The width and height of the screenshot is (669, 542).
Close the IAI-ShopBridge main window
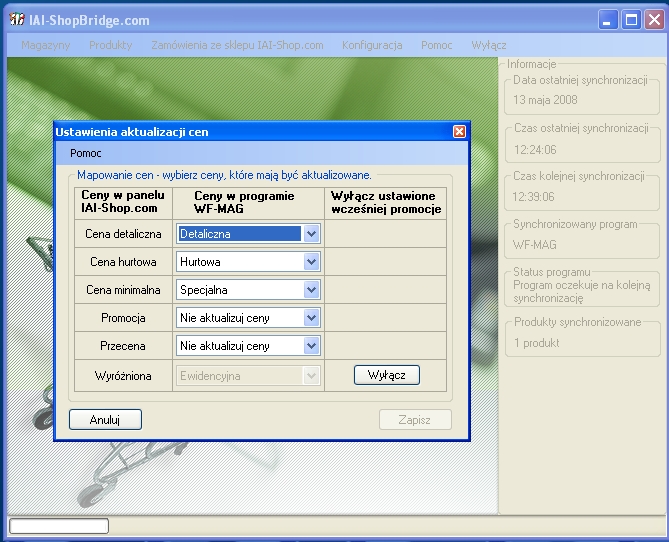coord(654,20)
